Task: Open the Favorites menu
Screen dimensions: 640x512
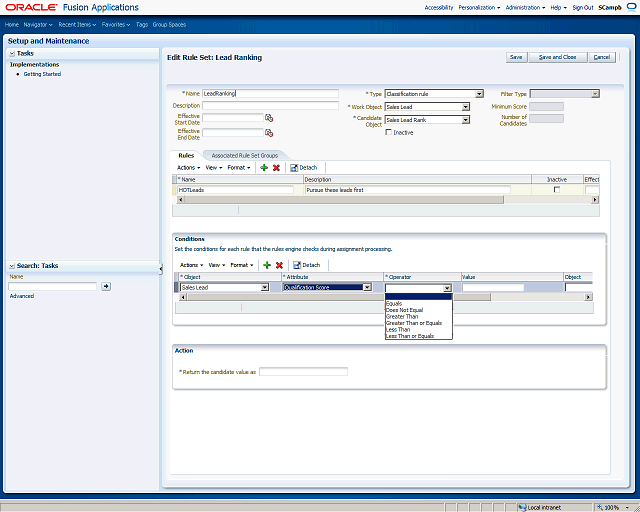Action: coord(116,25)
